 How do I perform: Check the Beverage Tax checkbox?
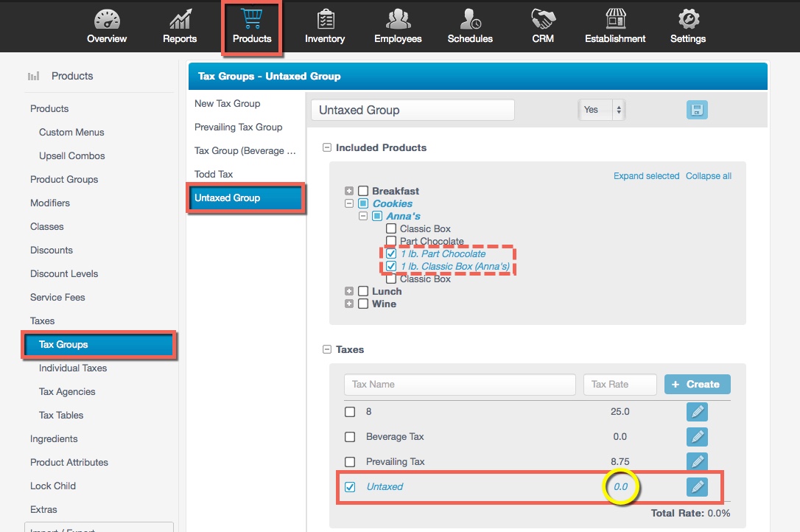[x=351, y=437]
